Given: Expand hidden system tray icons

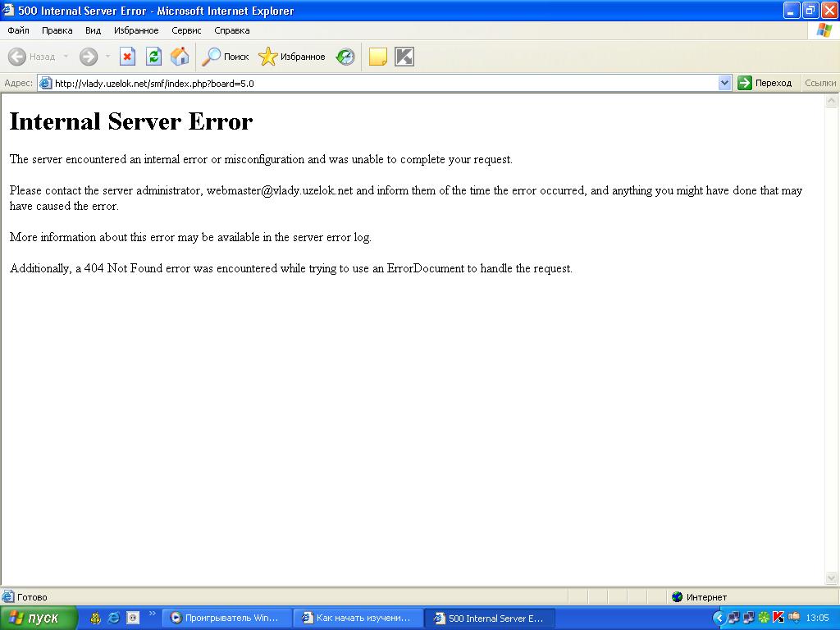Looking at the screenshot, I should click(x=719, y=618).
